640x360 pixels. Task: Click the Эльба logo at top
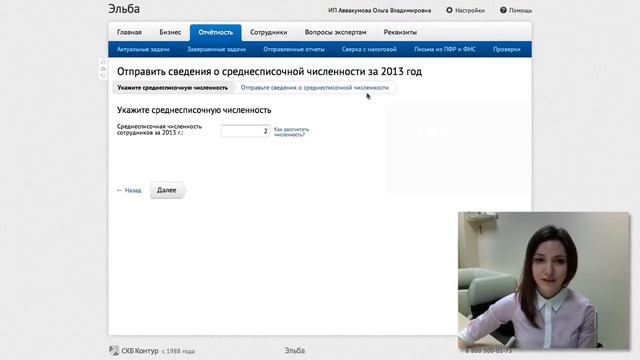[x=124, y=9]
